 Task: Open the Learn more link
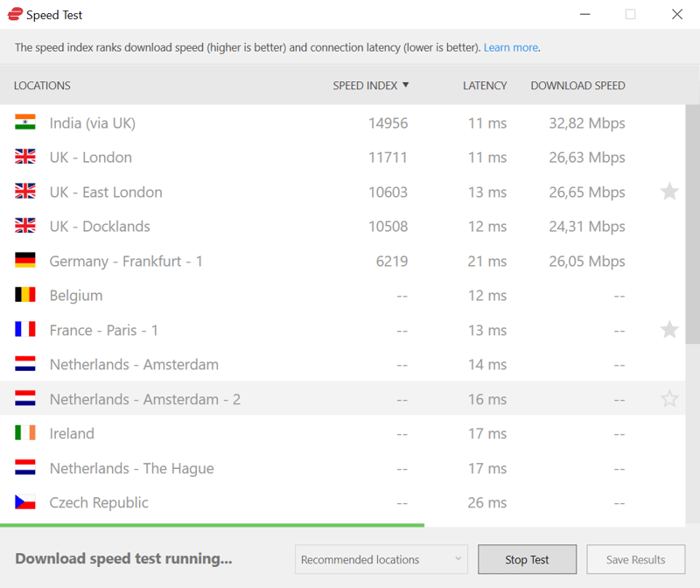(511, 47)
